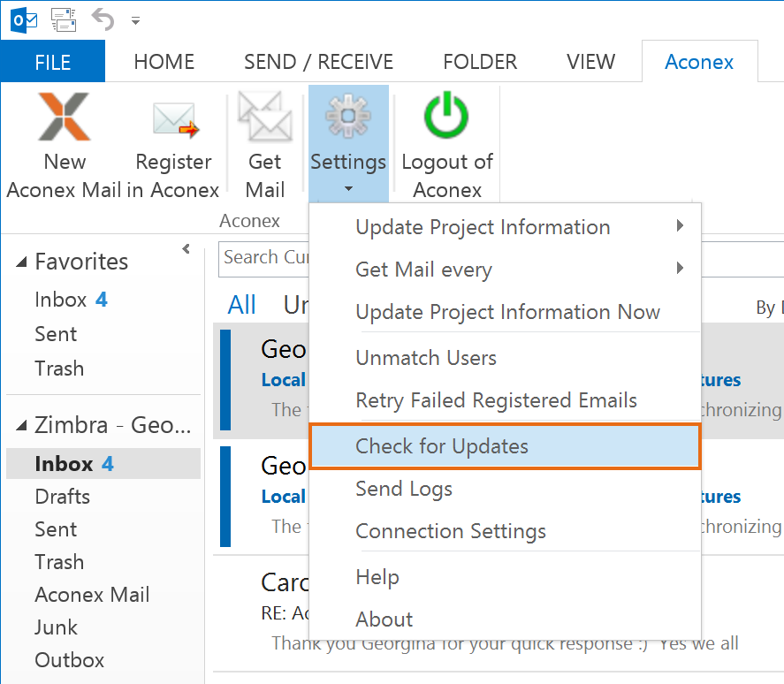Click the Search Current Mailbox field
784x684 pixels.
pyautogui.click(x=264, y=259)
